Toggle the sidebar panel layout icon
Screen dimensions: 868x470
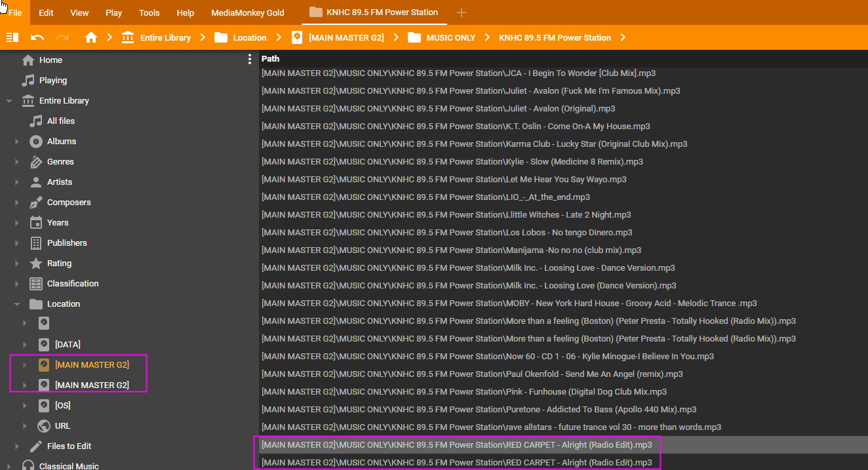point(12,37)
